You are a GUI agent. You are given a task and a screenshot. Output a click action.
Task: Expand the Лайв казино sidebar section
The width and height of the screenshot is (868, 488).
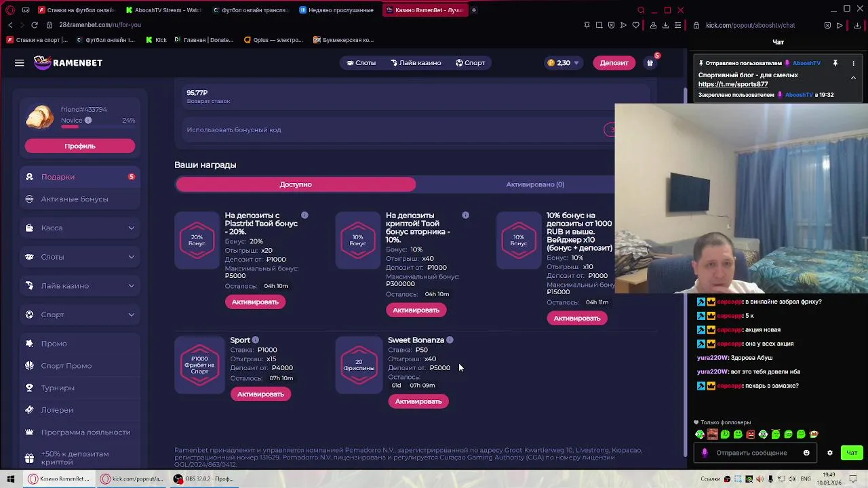80,286
